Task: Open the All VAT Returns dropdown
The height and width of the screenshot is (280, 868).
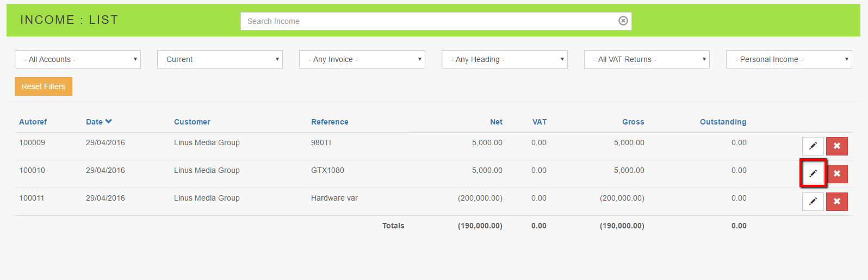Action: tap(647, 59)
